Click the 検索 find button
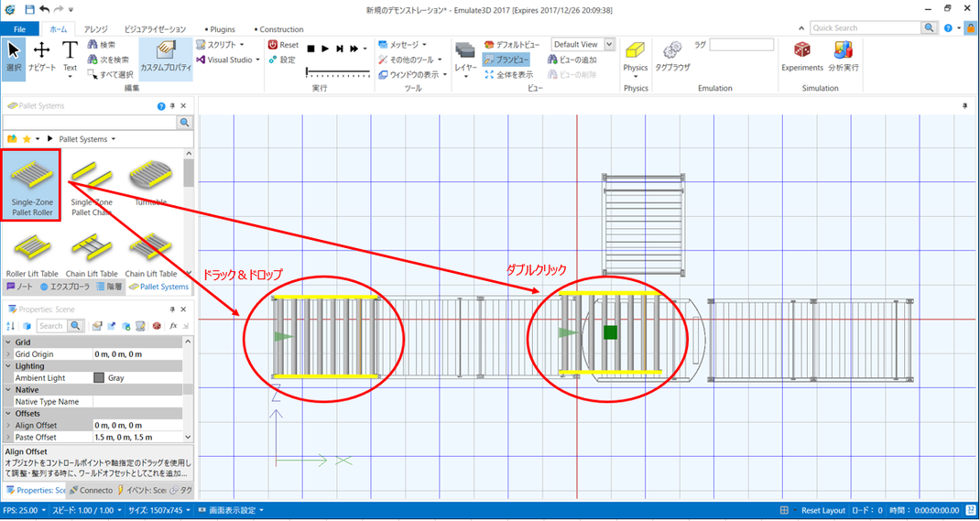 (x=102, y=45)
